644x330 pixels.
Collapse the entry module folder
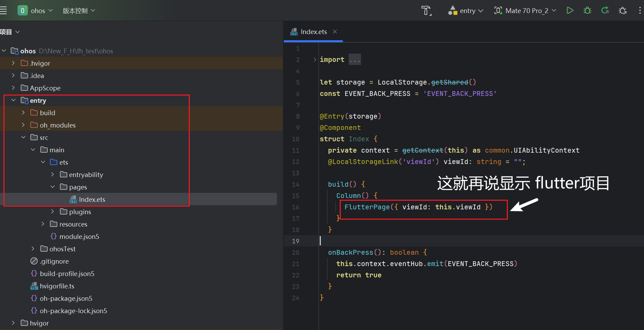13,100
